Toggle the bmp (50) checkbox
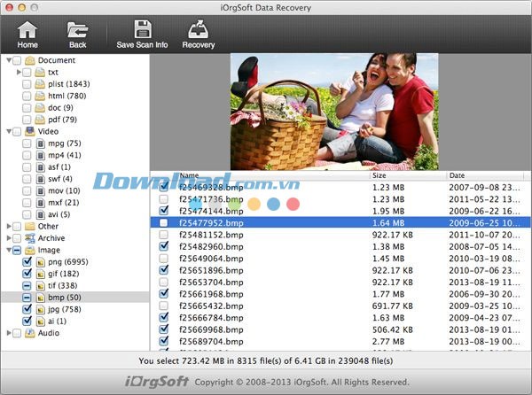The height and width of the screenshot is (395, 532). (x=27, y=298)
